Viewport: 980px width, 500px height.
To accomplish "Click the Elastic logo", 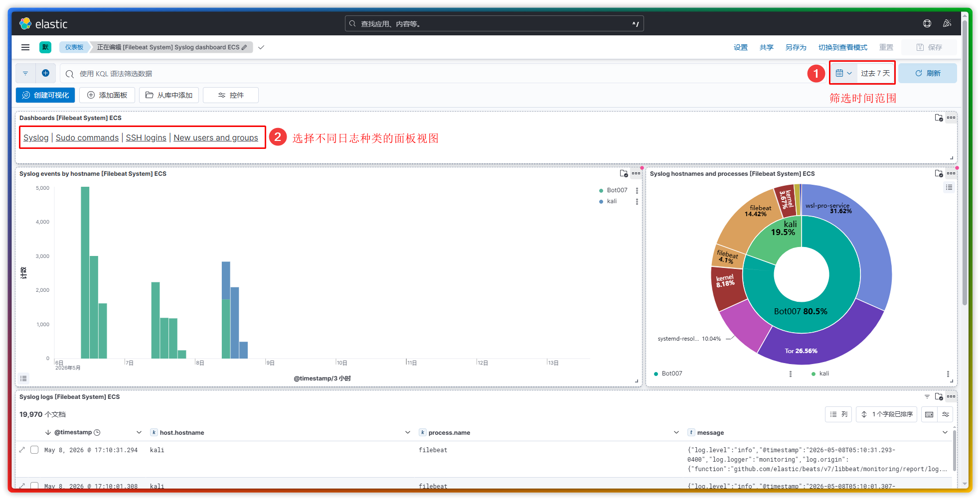I will (x=43, y=23).
